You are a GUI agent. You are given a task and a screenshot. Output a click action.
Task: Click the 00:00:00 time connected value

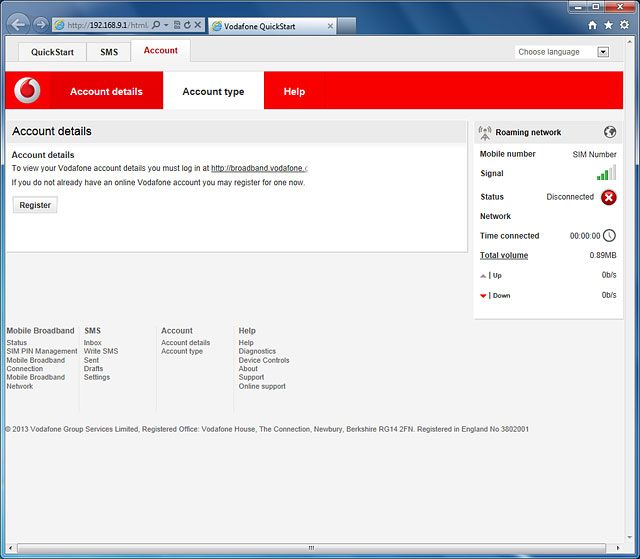585,236
